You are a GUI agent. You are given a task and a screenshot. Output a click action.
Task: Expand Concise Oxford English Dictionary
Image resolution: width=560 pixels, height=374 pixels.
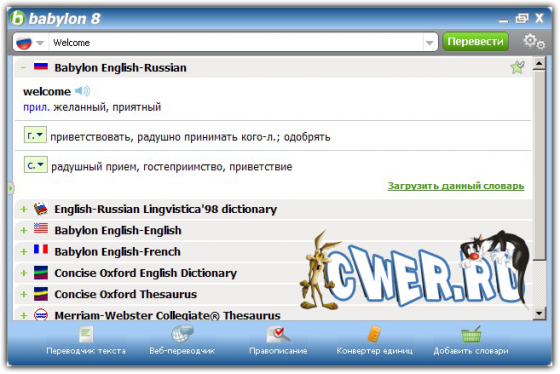click(24, 273)
